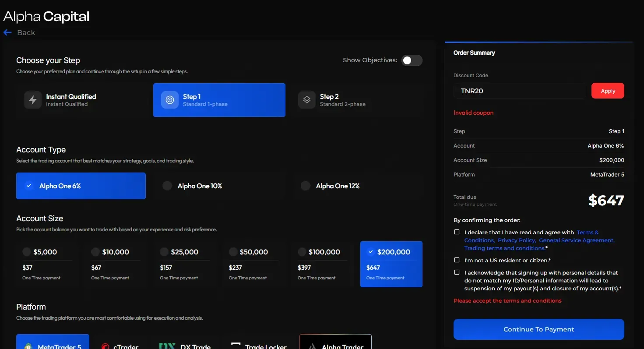This screenshot has height=349, width=644.
Task: Choose the $50,000 account size
Action: [x=253, y=264]
